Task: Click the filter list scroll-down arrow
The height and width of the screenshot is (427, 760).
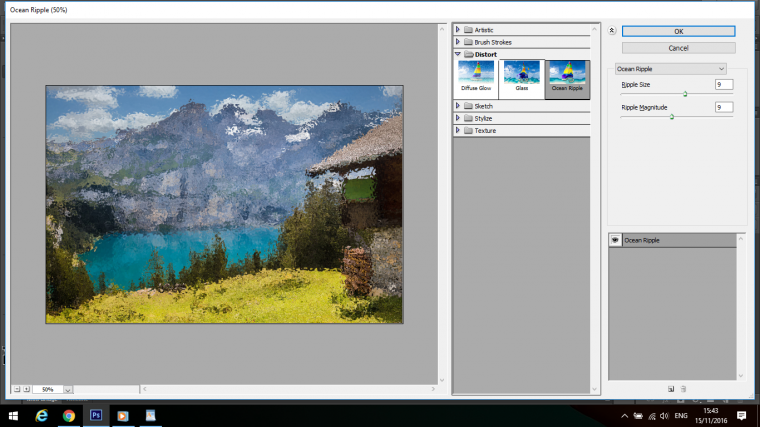Action: click(x=595, y=389)
